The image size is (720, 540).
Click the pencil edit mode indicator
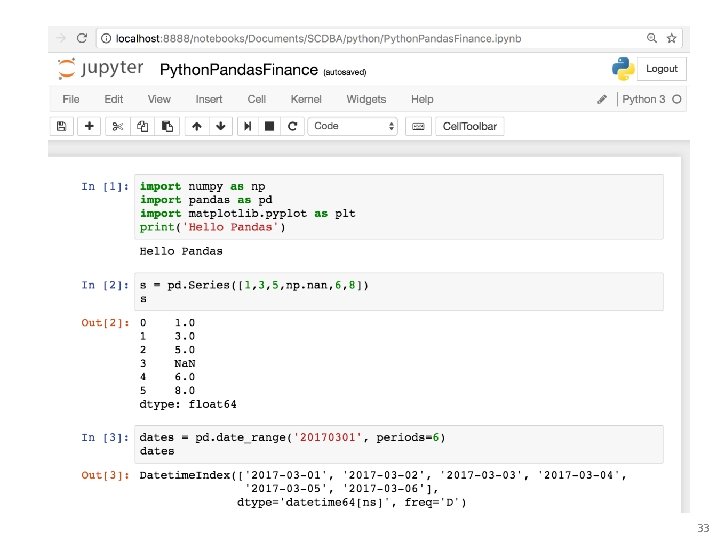(602, 99)
